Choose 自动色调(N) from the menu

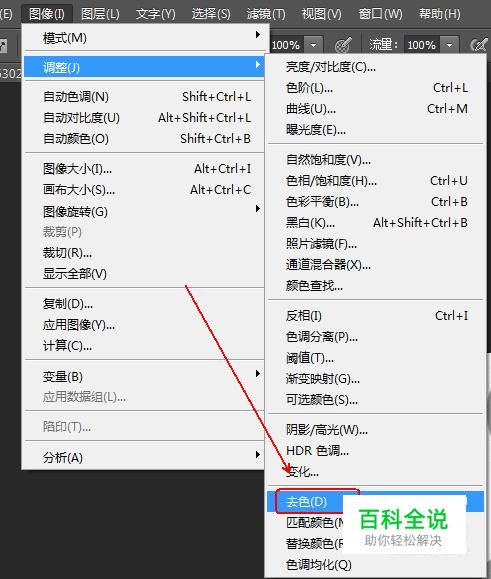(x=144, y=97)
